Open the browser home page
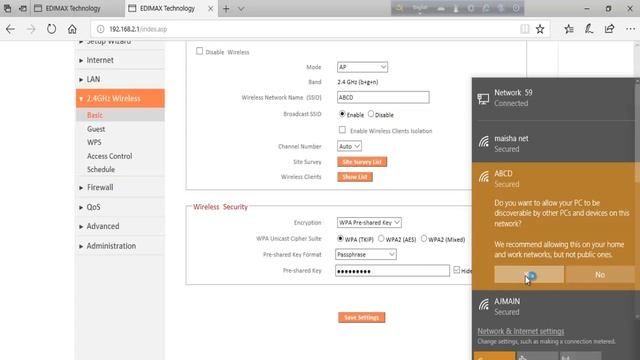 72,29
